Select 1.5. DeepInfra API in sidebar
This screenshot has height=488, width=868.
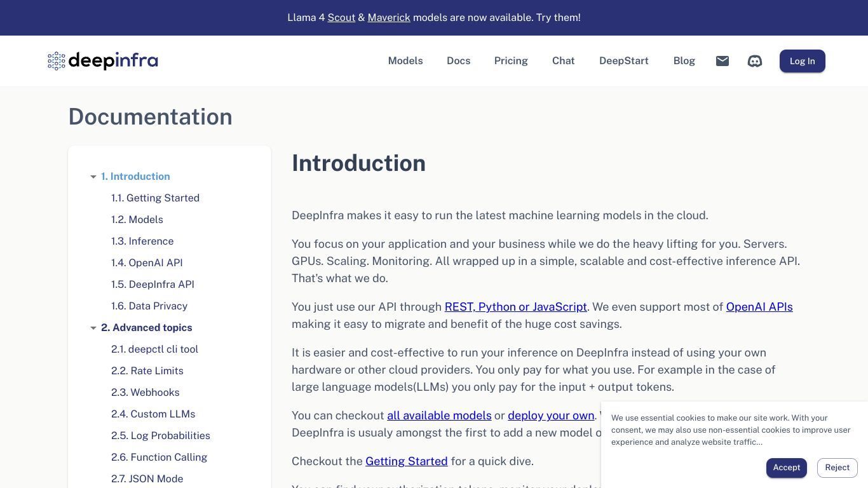[153, 285]
